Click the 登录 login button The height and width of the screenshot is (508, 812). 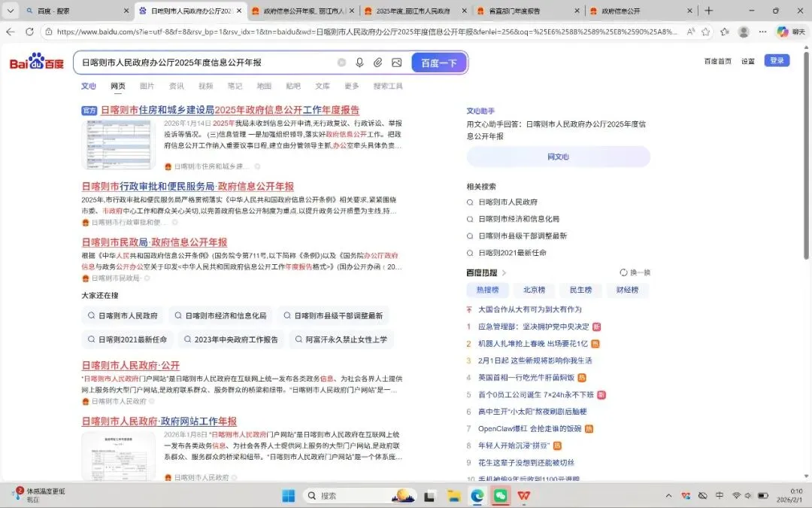coord(777,61)
